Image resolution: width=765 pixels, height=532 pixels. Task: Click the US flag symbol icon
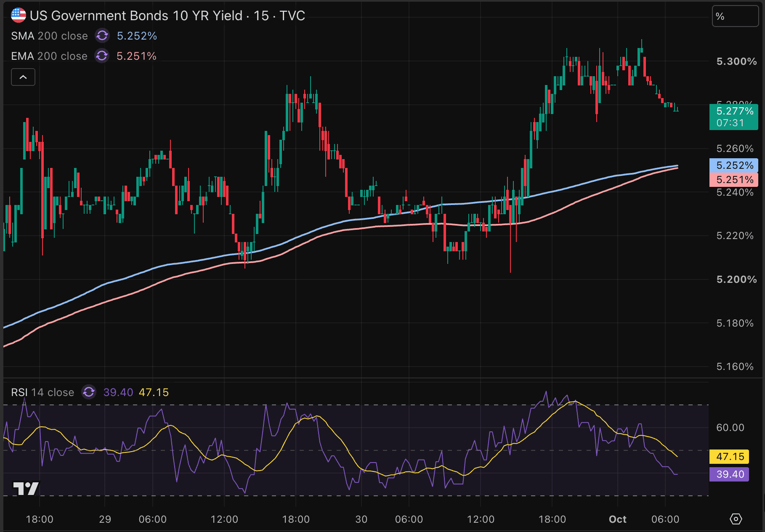tap(19, 16)
